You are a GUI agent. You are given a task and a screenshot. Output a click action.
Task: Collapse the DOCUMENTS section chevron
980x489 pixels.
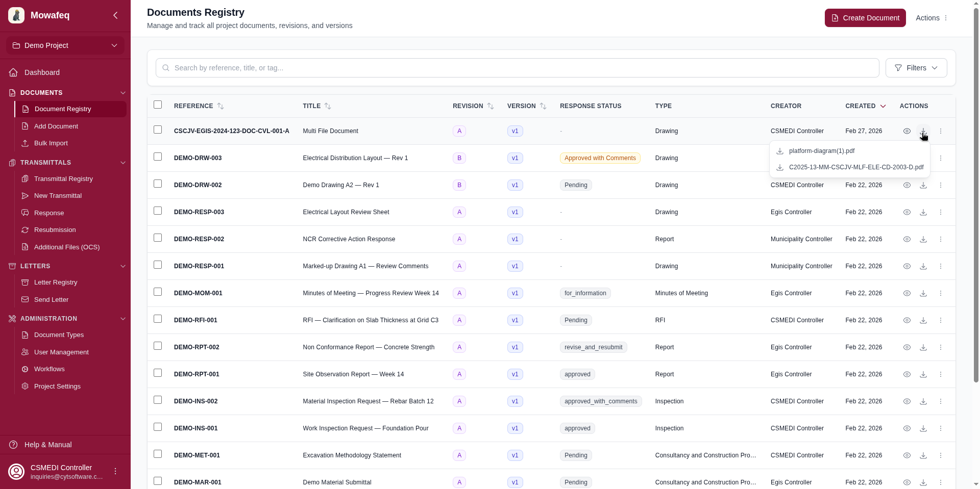point(123,93)
